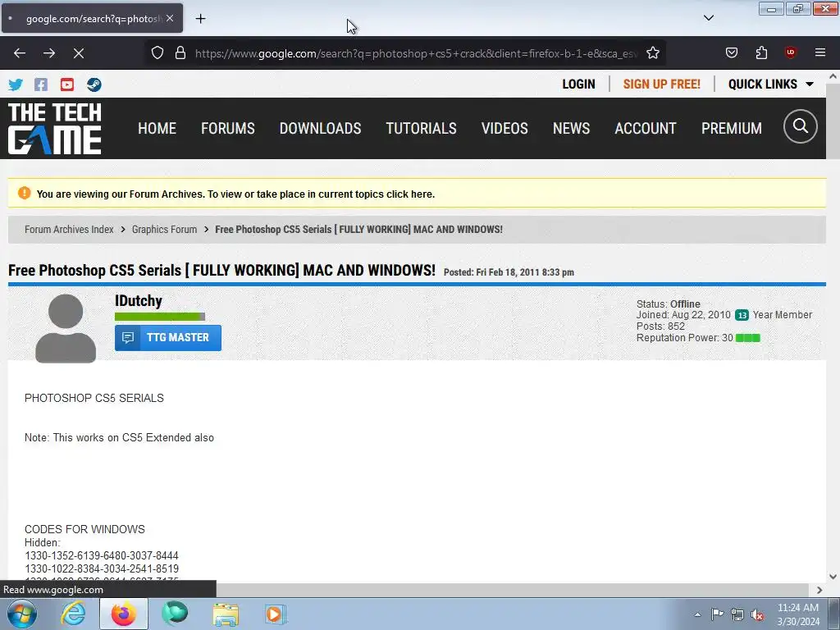Click the muted volume tray icon
The height and width of the screenshot is (630, 840).
[757, 614]
